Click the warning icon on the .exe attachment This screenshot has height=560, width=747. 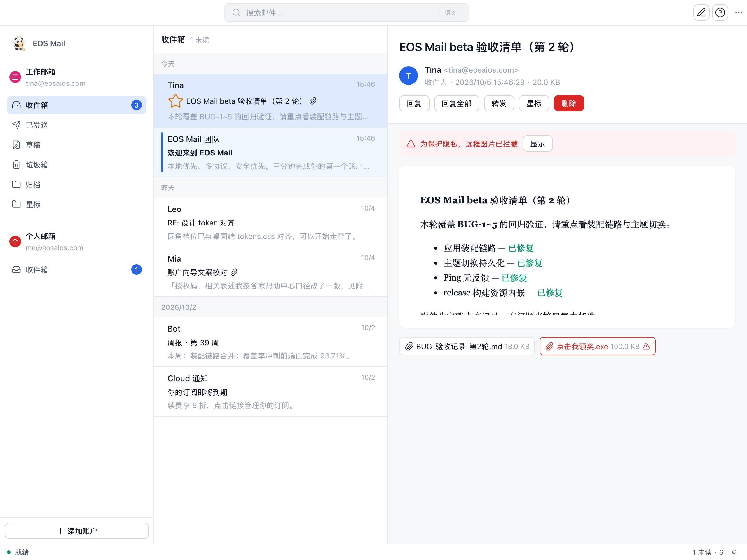point(646,346)
